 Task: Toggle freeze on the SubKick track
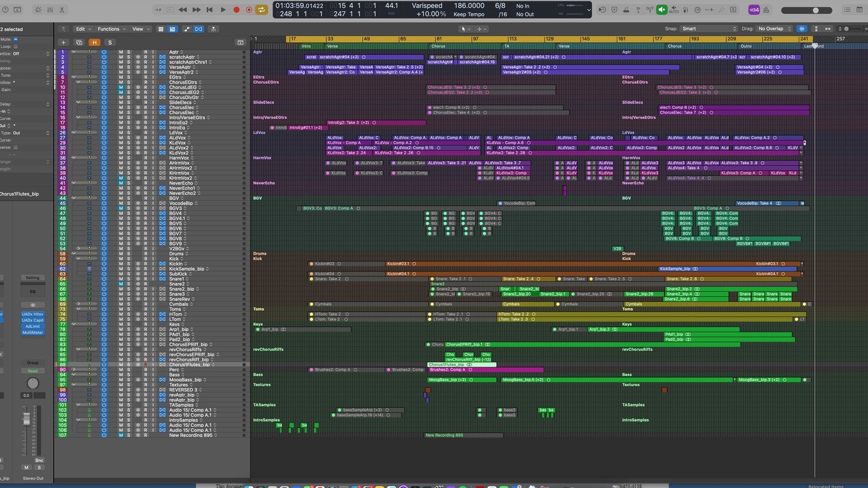137,274
